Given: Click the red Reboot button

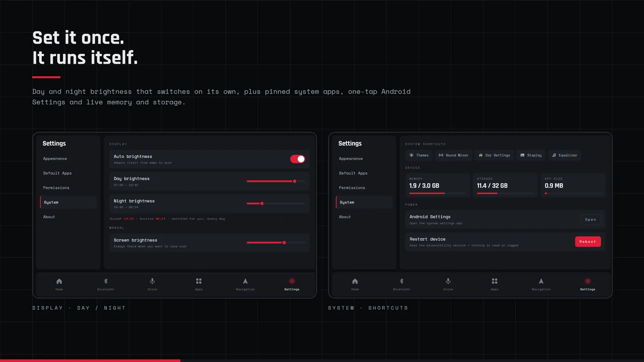Looking at the screenshot, I should (588, 242).
